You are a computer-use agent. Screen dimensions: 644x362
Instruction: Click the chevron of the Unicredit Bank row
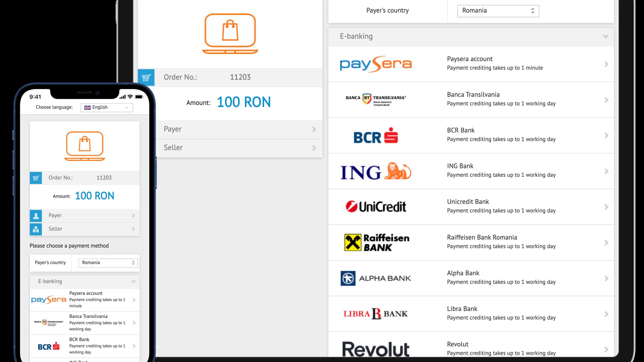pyautogui.click(x=606, y=207)
